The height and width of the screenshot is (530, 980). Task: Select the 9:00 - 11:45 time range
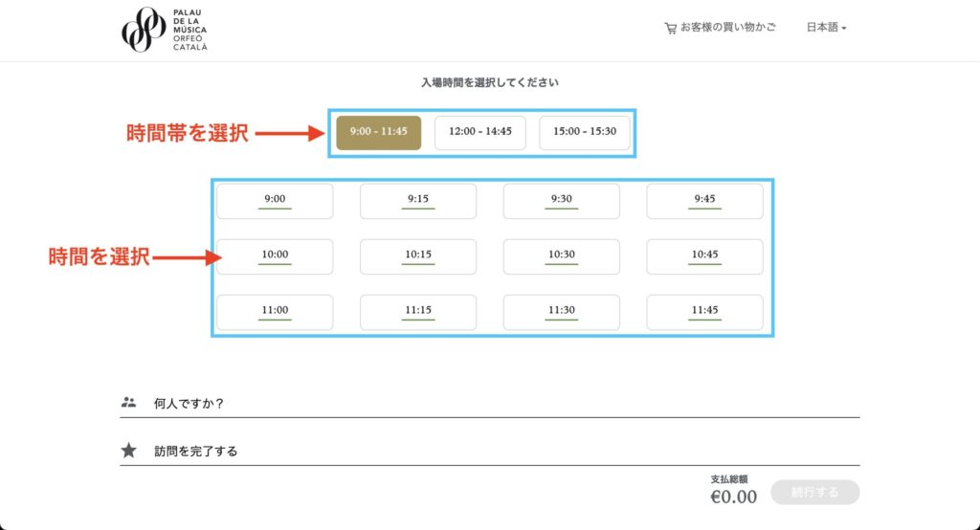pyautogui.click(x=378, y=132)
